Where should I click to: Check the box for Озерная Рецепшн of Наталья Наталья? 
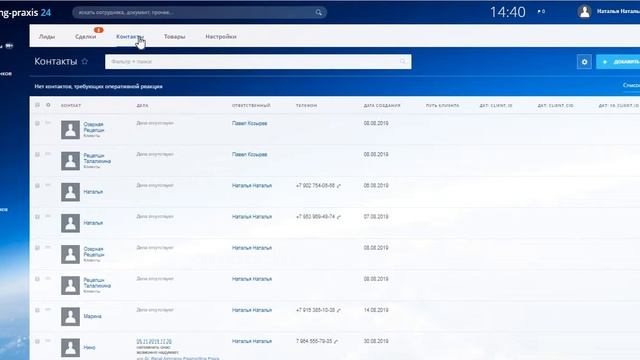pos(38,248)
